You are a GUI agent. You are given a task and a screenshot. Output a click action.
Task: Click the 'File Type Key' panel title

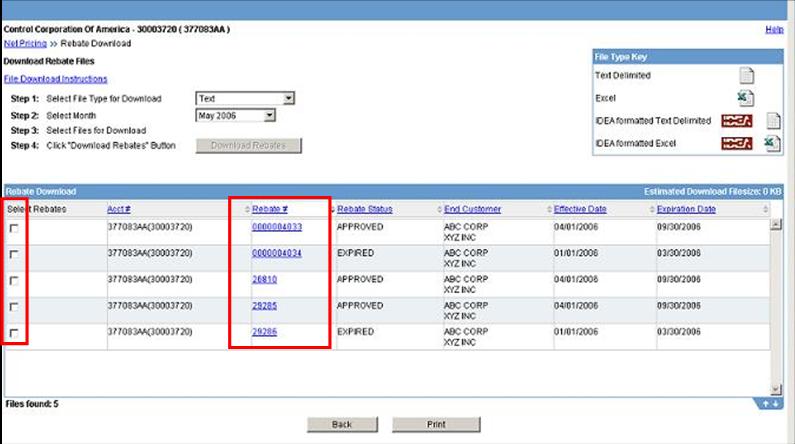point(621,57)
